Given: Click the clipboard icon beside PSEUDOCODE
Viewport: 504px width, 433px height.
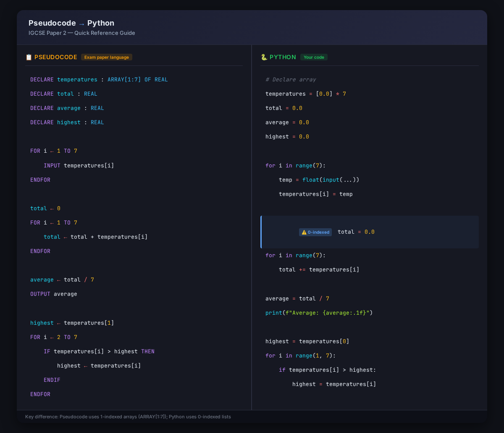Looking at the screenshot, I should point(29,57).
